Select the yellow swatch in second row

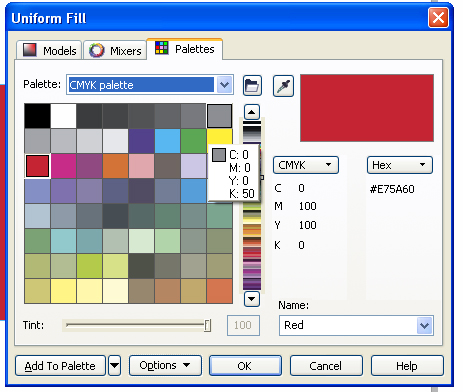tap(219, 136)
